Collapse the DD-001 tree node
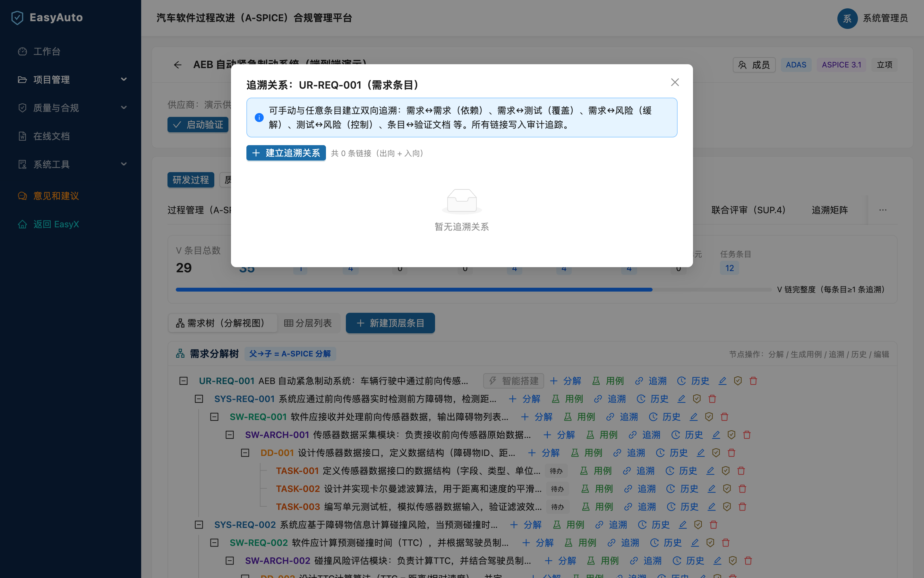This screenshot has width=924, height=578. coord(245,453)
